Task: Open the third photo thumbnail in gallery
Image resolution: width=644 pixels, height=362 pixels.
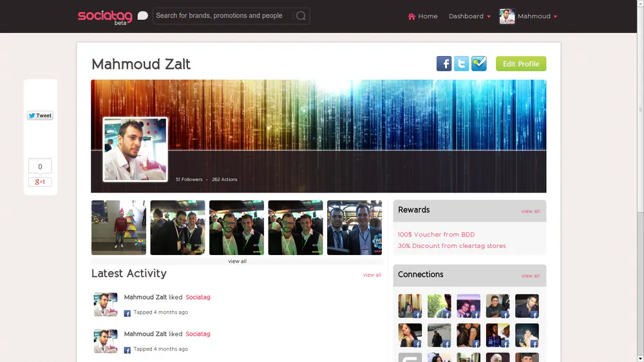Action: point(236,227)
